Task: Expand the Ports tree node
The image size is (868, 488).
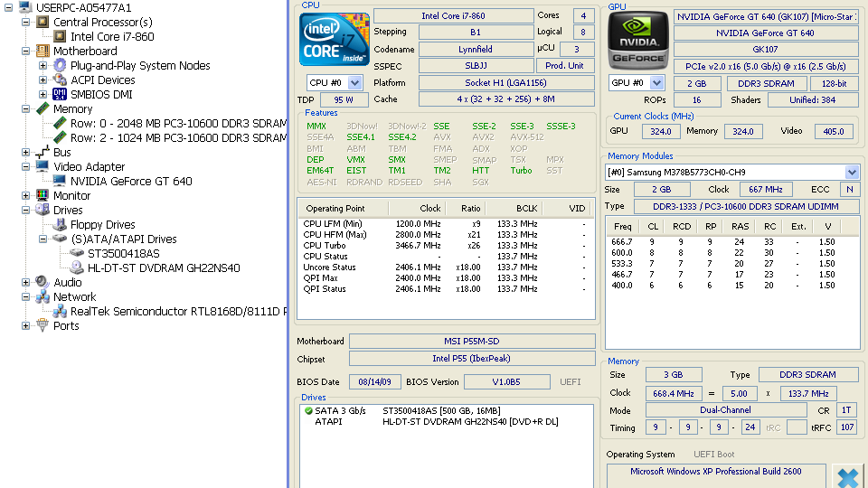Action: pos(25,325)
